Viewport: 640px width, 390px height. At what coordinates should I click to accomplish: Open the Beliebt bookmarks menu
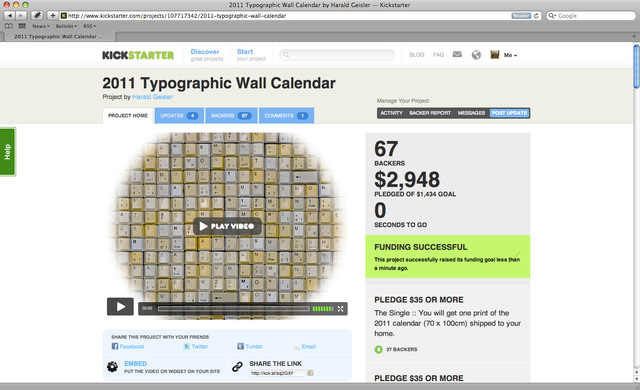(67, 26)
